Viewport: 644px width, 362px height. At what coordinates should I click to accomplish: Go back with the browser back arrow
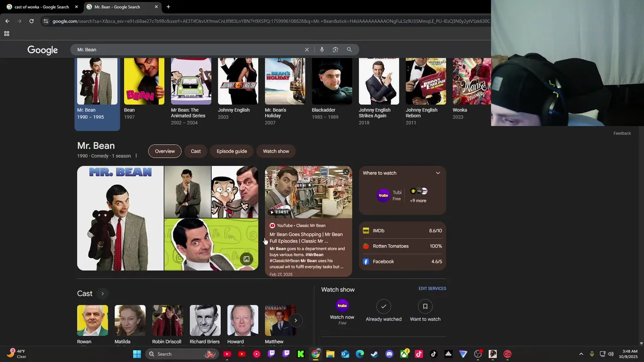pyautogui.click(x=7, y=21)
